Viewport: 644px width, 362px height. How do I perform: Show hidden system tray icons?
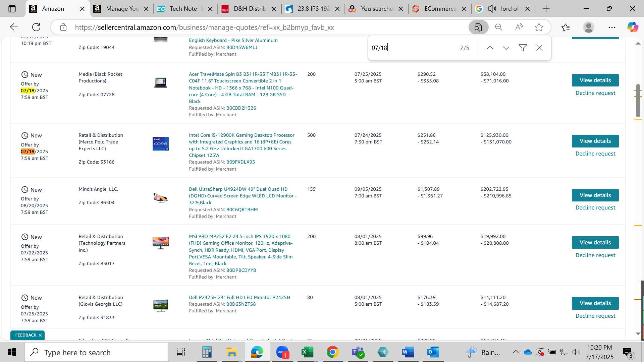click(x=516, y=352)
